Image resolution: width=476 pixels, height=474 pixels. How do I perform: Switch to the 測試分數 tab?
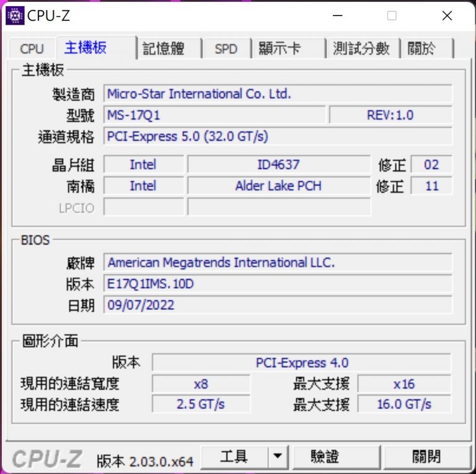tap(363, 48)
